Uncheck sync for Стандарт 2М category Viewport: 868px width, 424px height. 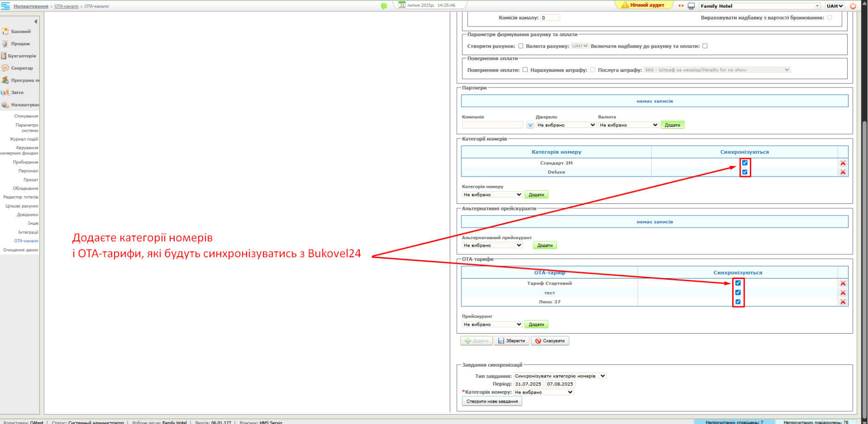(x=745, y=163)
